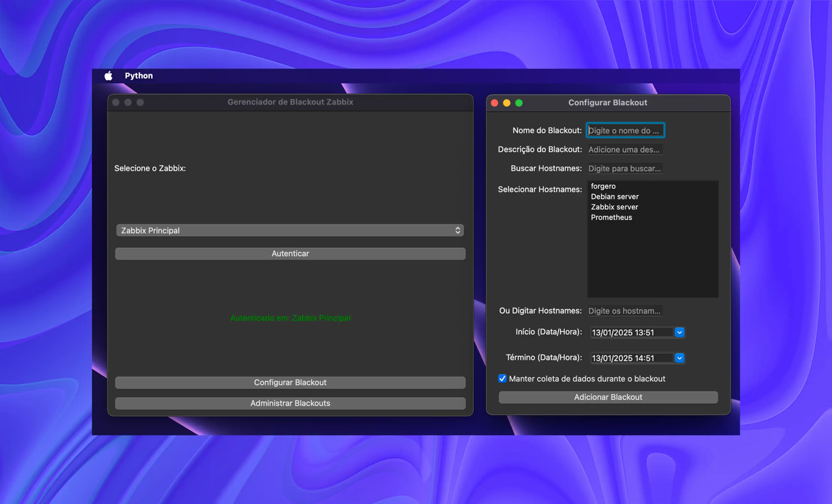Click the Descrição do Blackout field
Image resolution: width=832 pixels, height=504 pixels.
[x=625, y=149]
